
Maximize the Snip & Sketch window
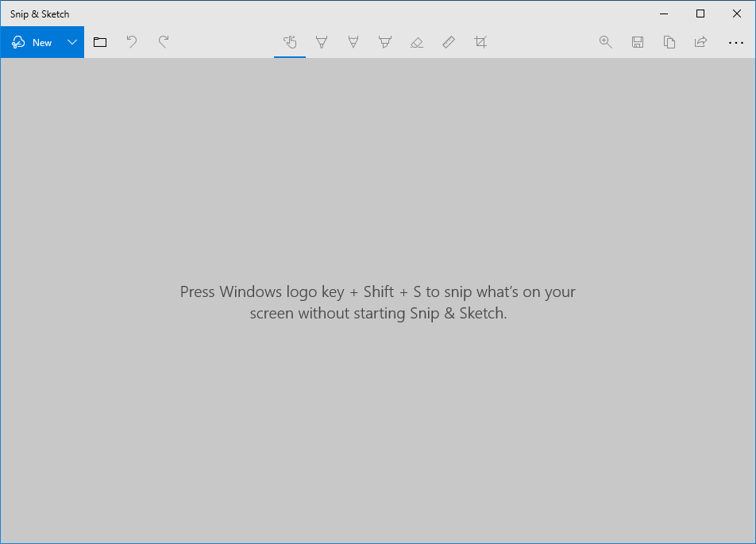tap(700, 14)
